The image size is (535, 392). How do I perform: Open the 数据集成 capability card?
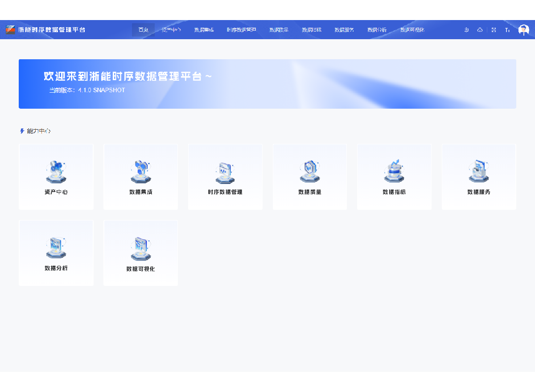[140, 177]
